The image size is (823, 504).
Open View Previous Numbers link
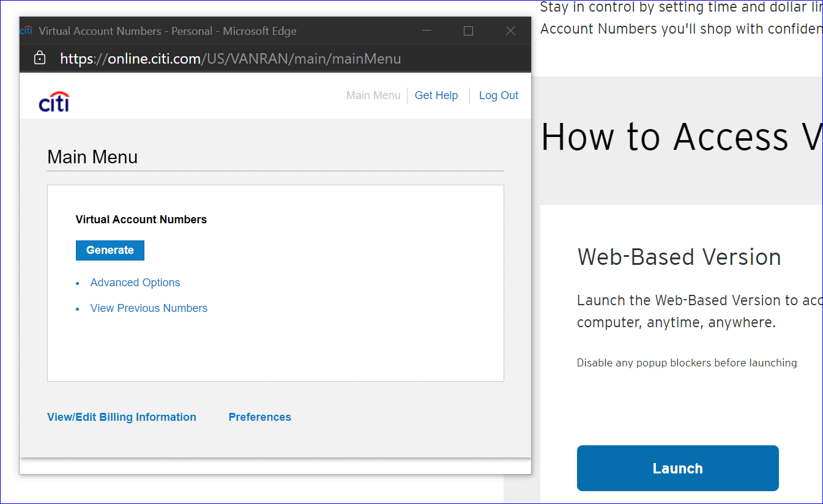coord(149,308)
